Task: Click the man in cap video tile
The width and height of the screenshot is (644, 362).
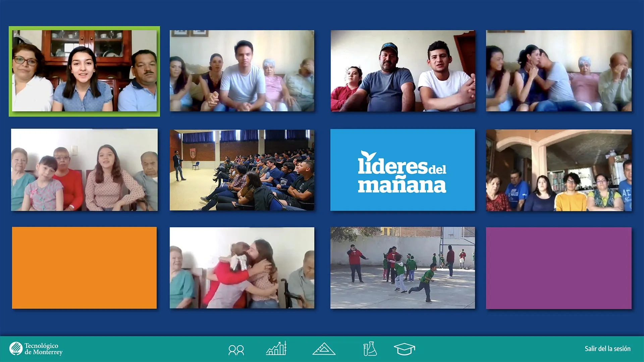Action: (402, 71)
